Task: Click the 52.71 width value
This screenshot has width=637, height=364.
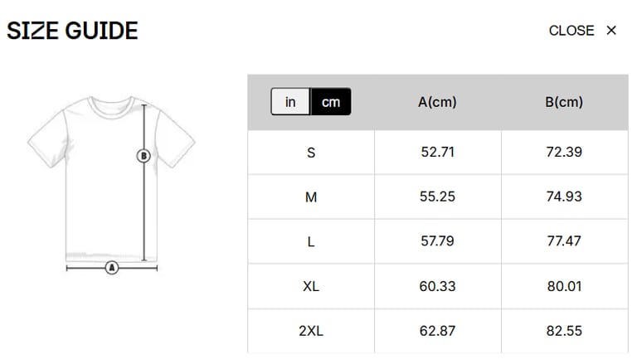Action: click(437, 153)
